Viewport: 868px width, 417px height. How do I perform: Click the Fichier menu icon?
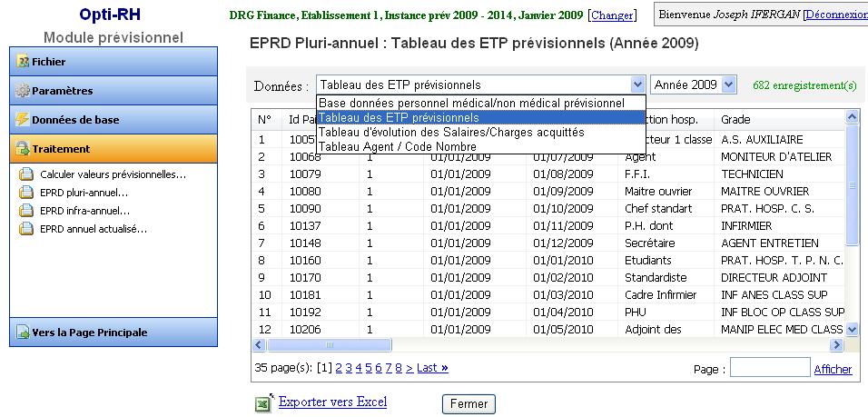coord(23,62)
